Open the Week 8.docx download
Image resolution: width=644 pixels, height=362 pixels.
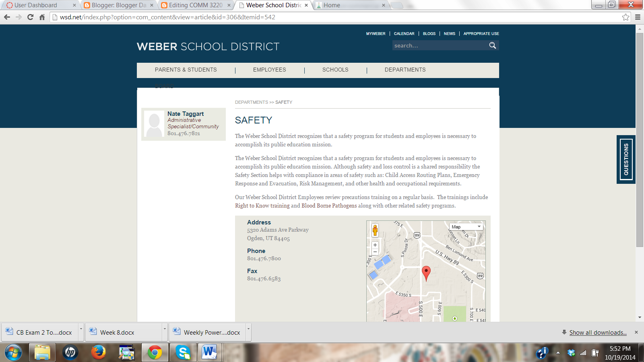(x=124, y=332)
